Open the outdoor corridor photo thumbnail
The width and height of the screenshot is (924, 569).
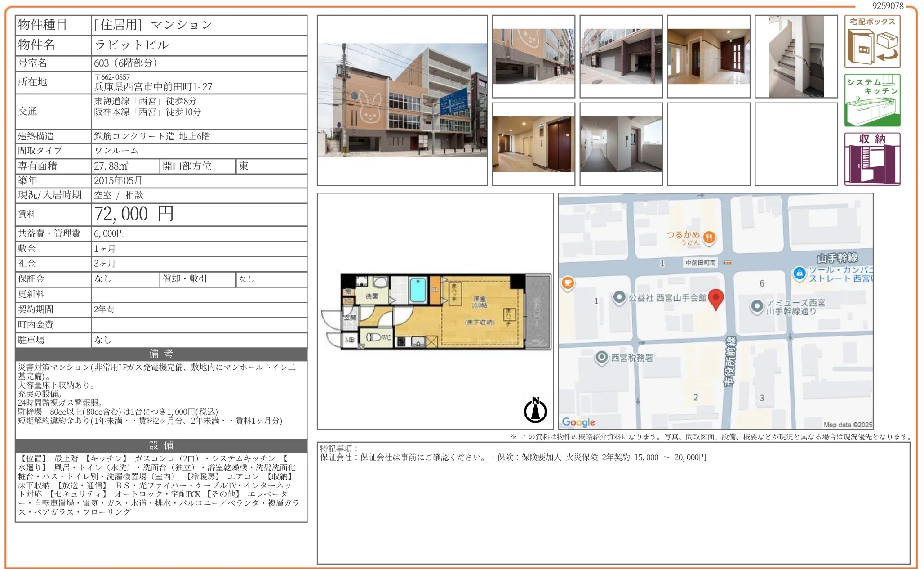621,144
